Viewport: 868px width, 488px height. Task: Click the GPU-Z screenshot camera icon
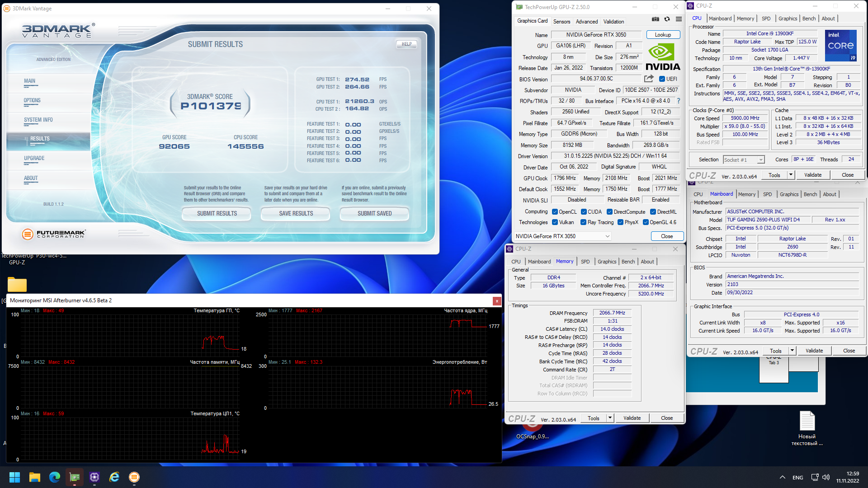tap(655, 19)
